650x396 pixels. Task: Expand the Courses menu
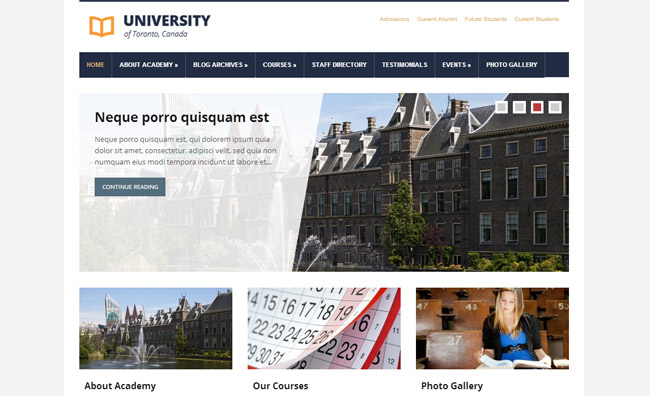279,65
